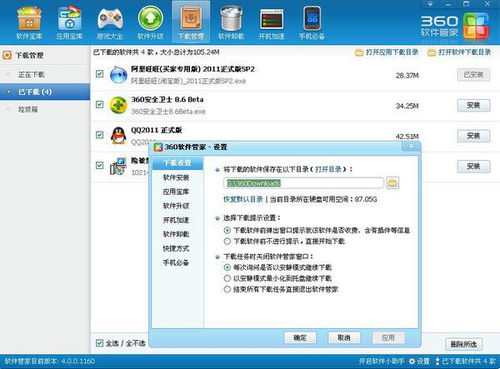Uncheck the 阿里旺旺 row checkbox
This screenshot has width=500, height=369.
coord(99,74)
